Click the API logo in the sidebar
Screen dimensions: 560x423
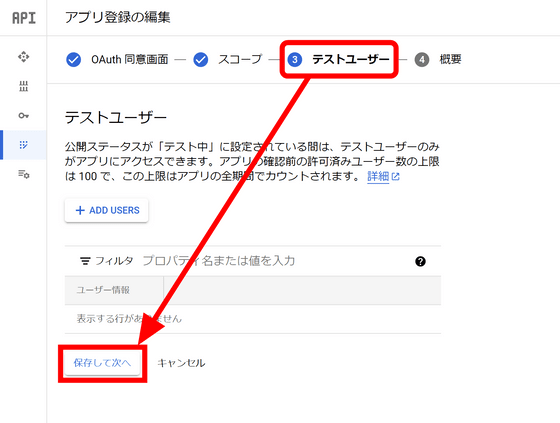coord(24,18)
